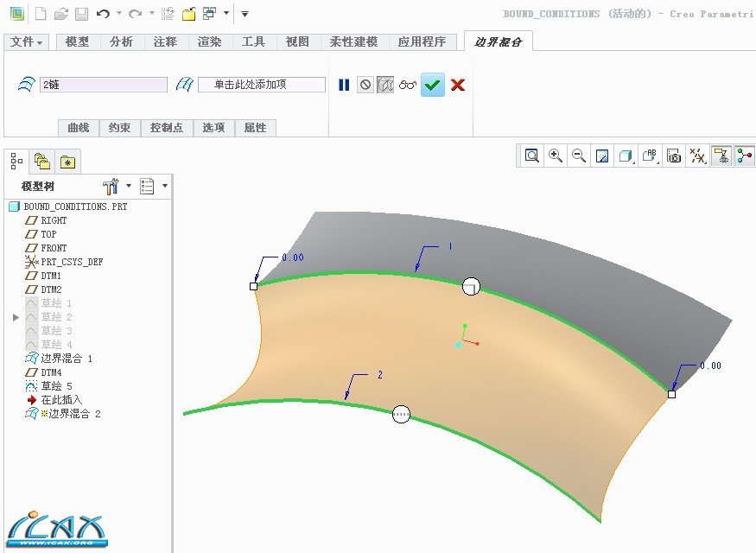This screenshot has height=553, width=756.
Task: Expand the 草绘 2 node in model tree
Action: click(15, 317)
